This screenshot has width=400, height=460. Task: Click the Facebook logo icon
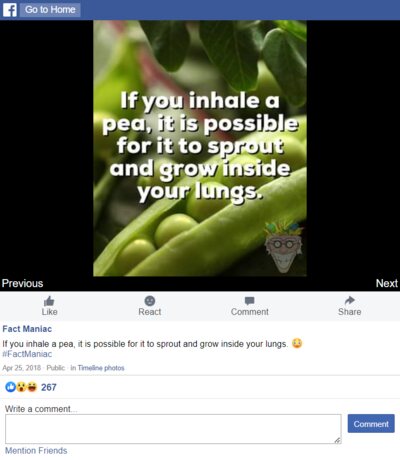click(x=10, y=10)
